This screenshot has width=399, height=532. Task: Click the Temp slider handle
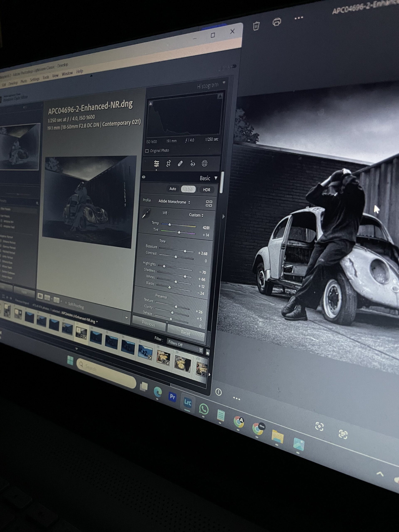(x=170, y=224)
